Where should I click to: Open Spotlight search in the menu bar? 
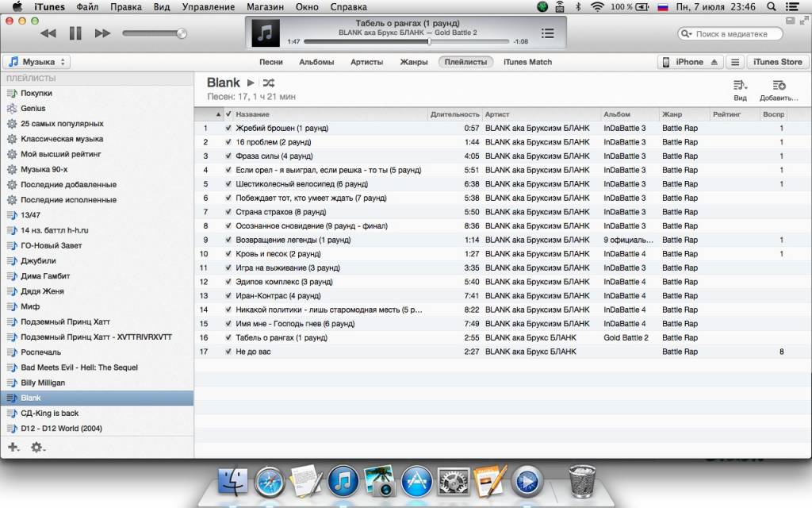point(771,6)
